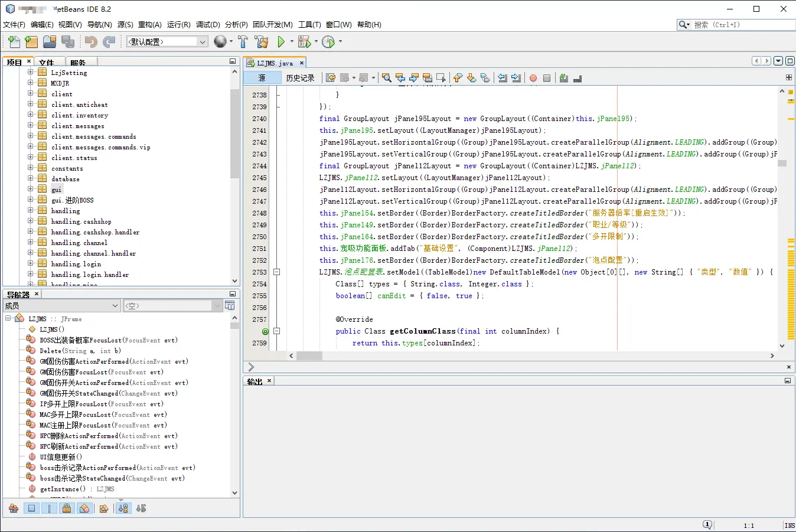Toggle Show Inherited Members in Navigator
The width and height of the screenshot is (796, 532).
(14, 508)
